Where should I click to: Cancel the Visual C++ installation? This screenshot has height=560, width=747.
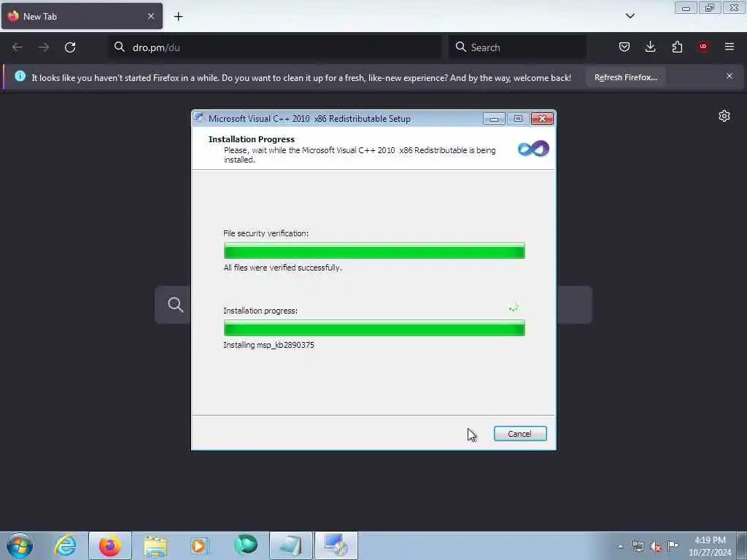point(519,434)
